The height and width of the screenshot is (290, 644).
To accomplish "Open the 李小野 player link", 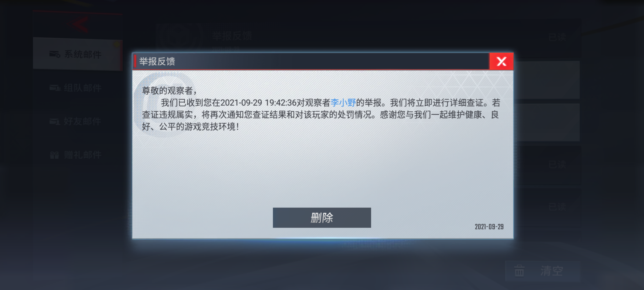I will click(343, 103).
